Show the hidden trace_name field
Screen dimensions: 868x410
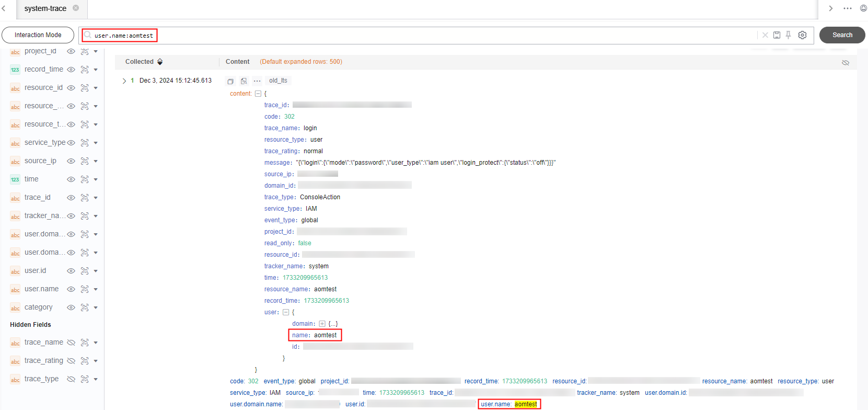coord(71,343)
